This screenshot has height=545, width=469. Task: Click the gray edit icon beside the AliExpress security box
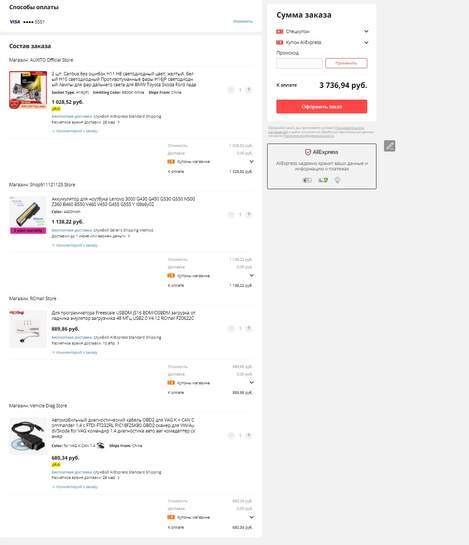(x=389, y=146)
